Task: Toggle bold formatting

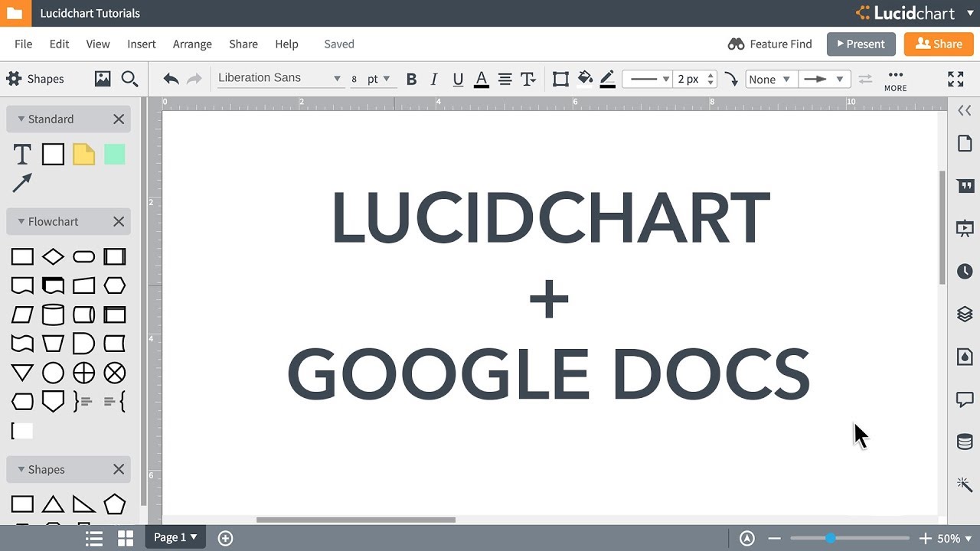Action: pos(411,79)
